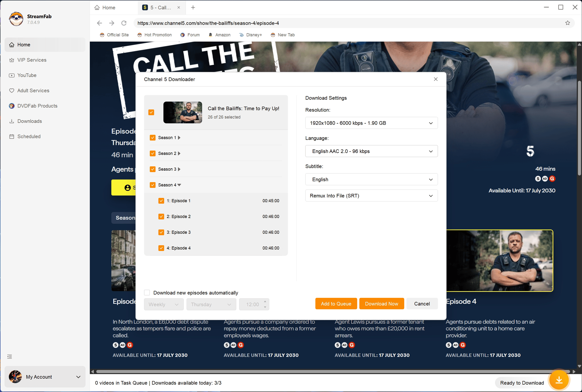Open VIP Services in sidebar
The height and width of the screenshot is (392, 582).
[45, 60]
